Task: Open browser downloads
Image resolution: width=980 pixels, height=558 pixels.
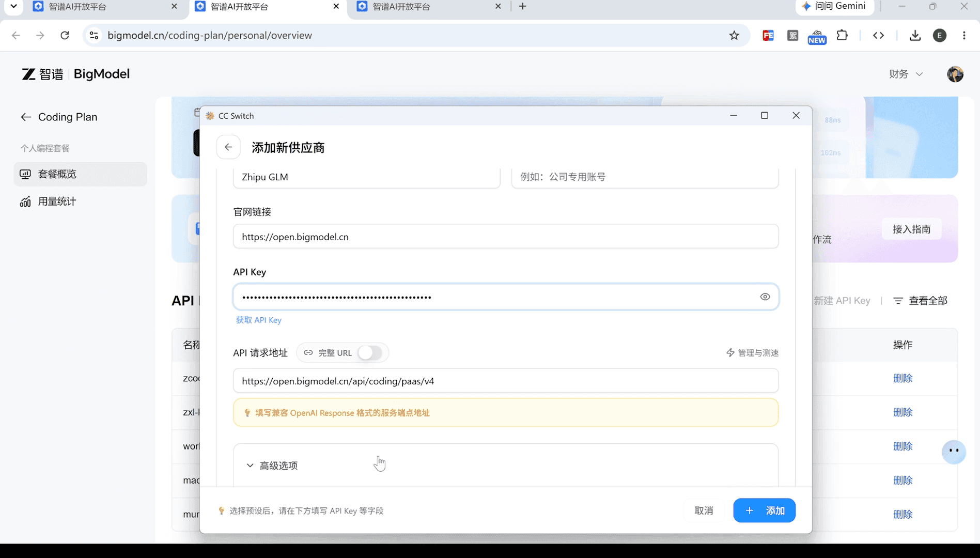Action: 915,35
